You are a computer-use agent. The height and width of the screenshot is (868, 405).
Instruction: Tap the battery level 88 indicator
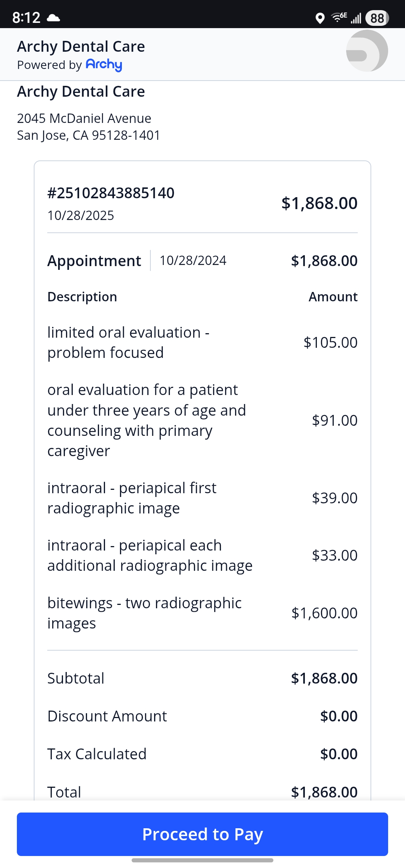coord(377,18)
